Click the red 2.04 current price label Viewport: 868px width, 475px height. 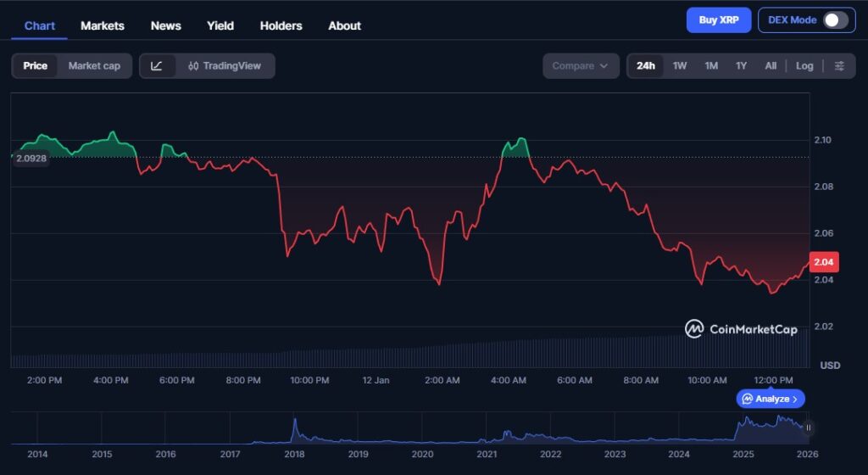[824, 262]
